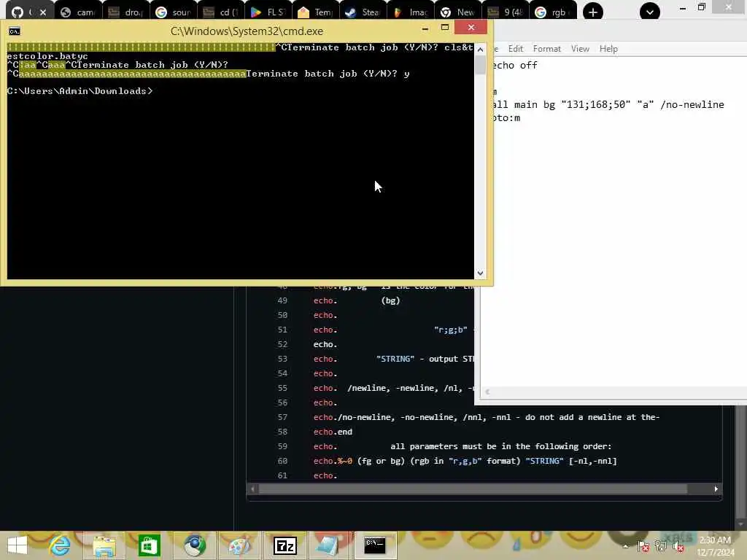747x560 pixels.
Task: Open the taskbar clock showing 2:30 AM
Action: (x=715, y=546)
